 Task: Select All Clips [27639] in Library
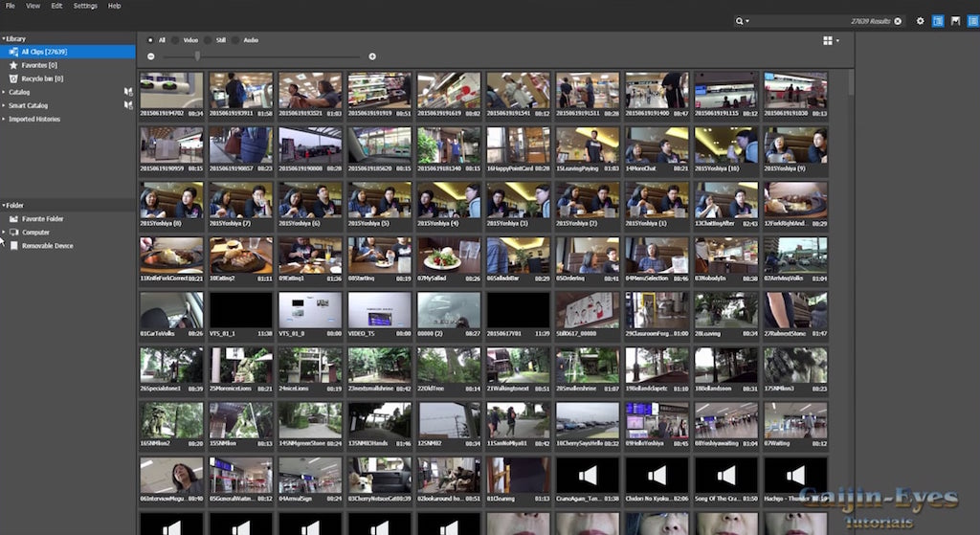pos(68,52)
